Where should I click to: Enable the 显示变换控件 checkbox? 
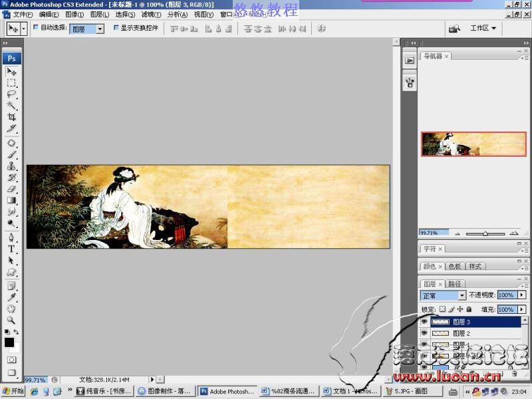(116, 27)
